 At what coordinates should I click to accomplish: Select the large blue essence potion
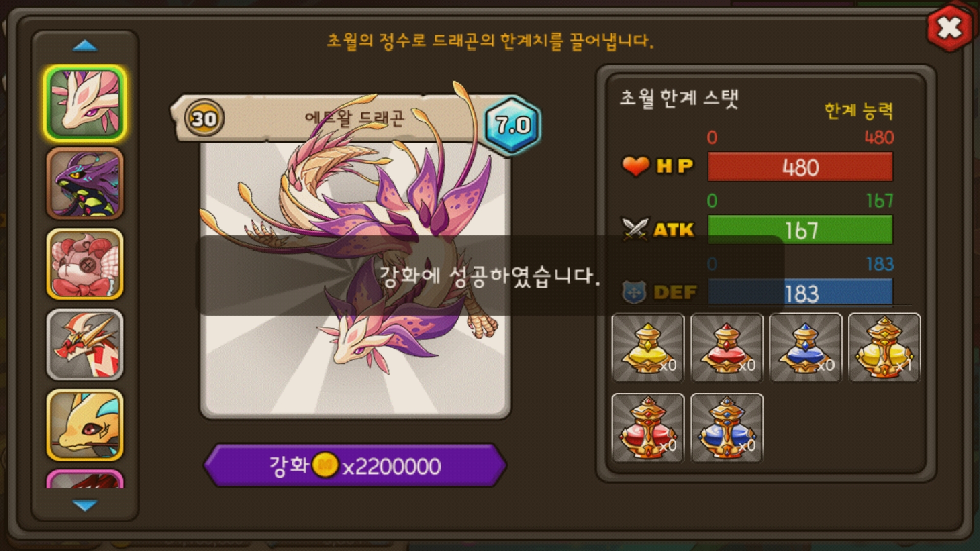[x=727, y=428]
